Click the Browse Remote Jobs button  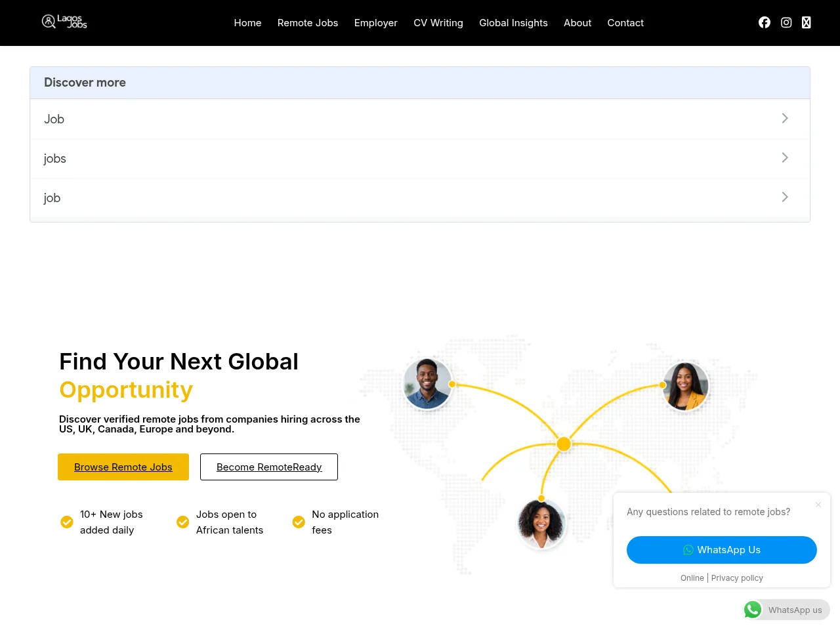pos(123,467)
